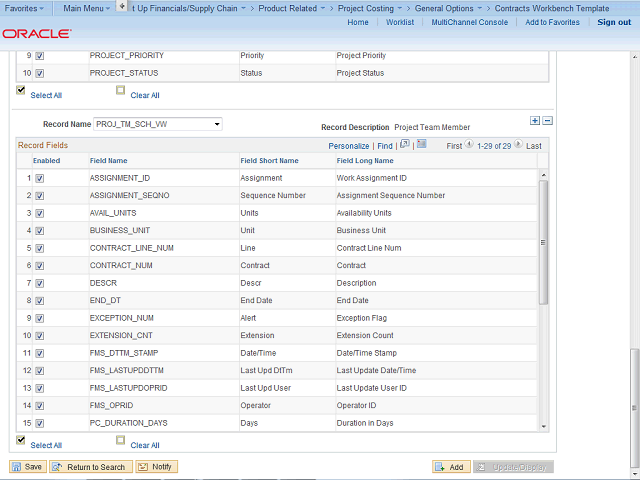
Task: Click the Save button
Action: (27, 467)
